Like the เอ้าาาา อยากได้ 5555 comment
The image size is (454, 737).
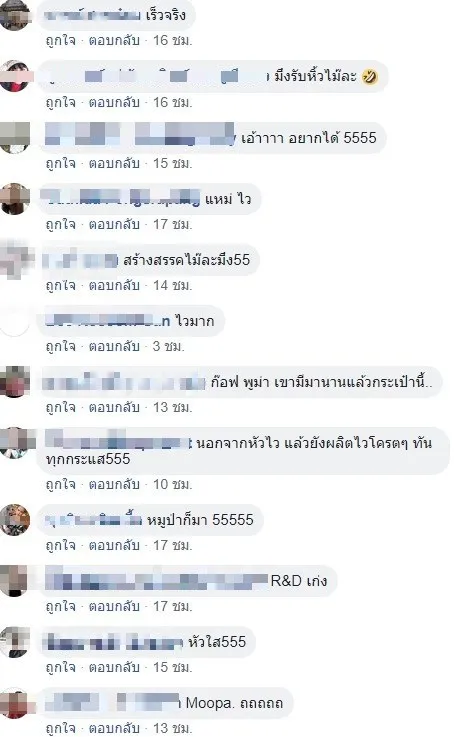[x=60, y=164]
